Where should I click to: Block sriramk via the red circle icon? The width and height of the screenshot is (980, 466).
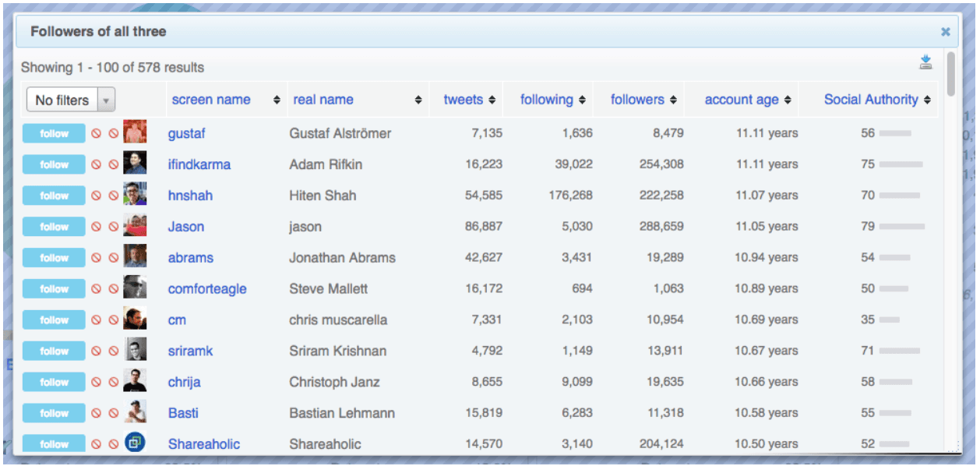point(97,351)
